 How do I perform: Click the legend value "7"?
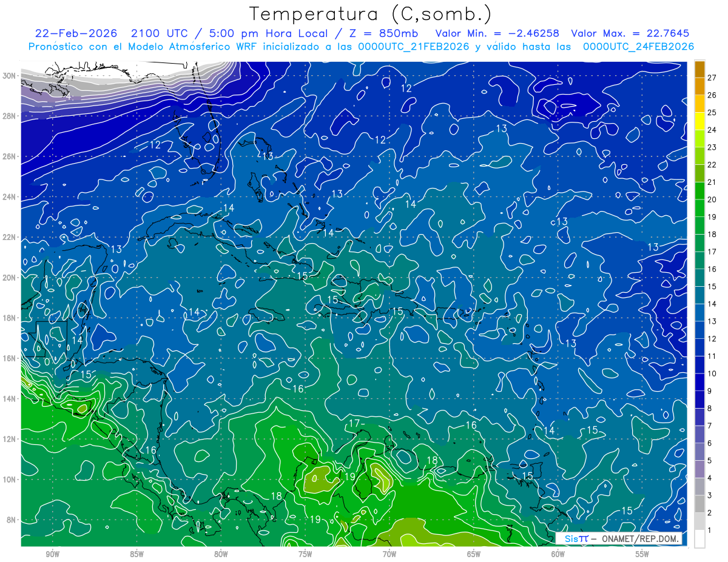pos(710,426)
